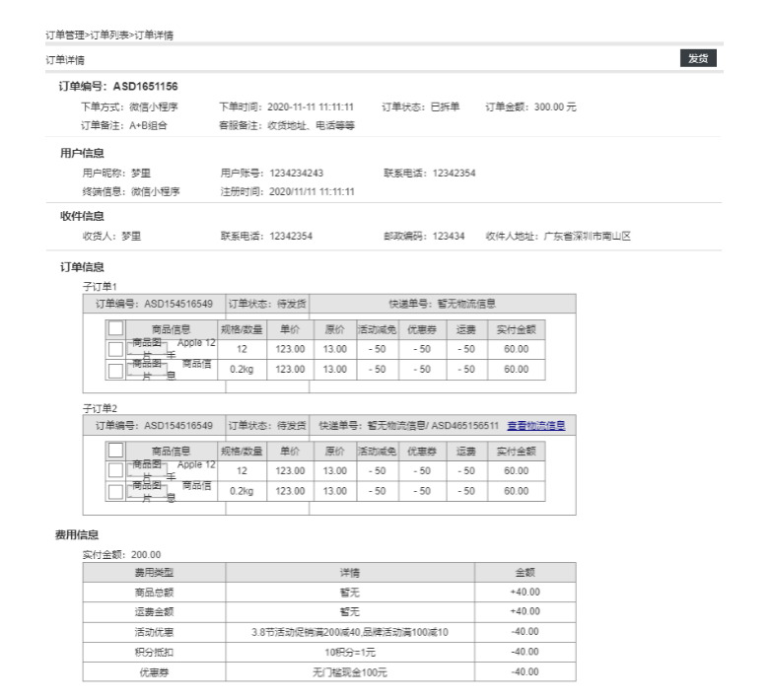Check the 0.2kg product row in 子订单1
The height and width of the screenshot is (700, 771).
[x=116, y=370]
